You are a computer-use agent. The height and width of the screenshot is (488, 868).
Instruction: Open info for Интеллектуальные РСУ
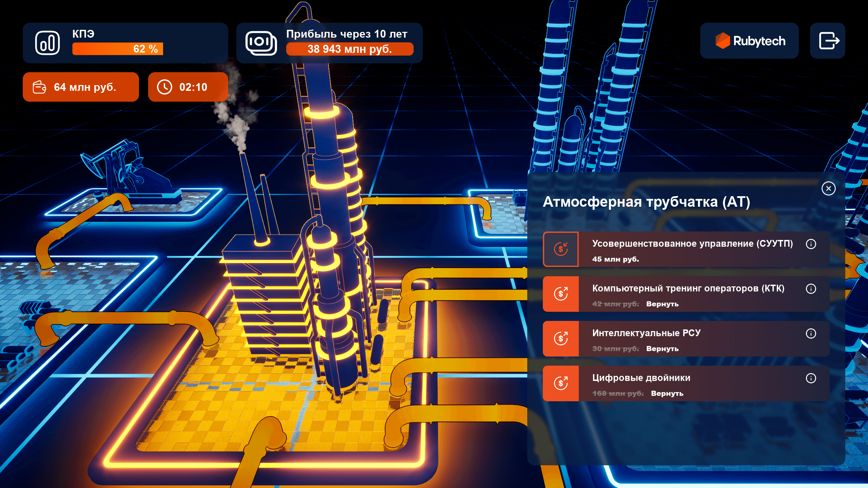click(x=811, y=333)
